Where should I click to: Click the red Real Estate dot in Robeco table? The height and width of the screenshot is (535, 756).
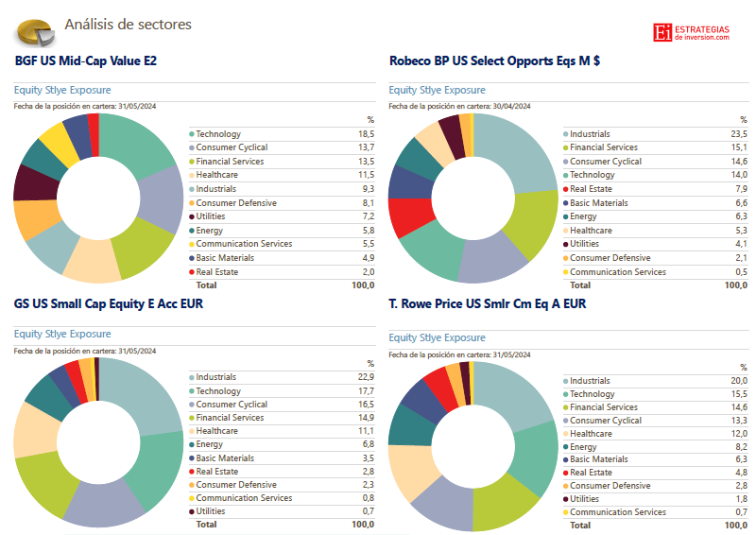tap(566, 189)
